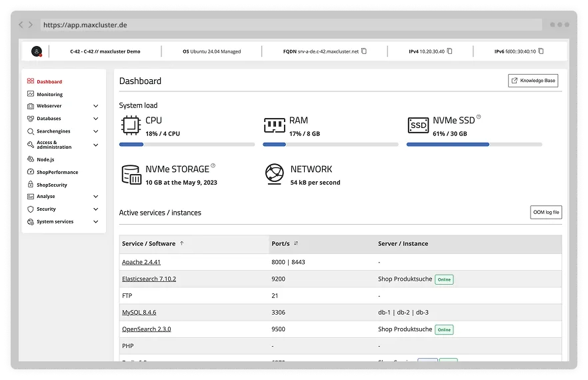Open the ShopPerformance gauge icon

click(x=31, y=172)
